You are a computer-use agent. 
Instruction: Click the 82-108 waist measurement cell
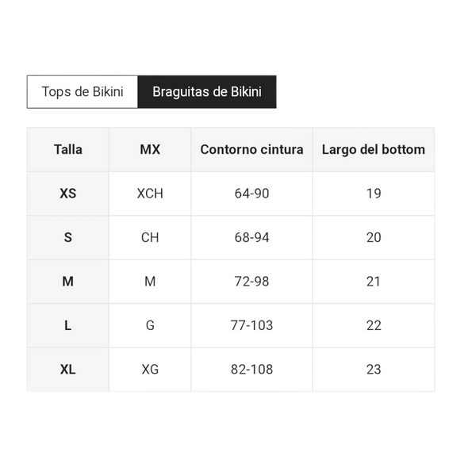(x=251, y=370)
